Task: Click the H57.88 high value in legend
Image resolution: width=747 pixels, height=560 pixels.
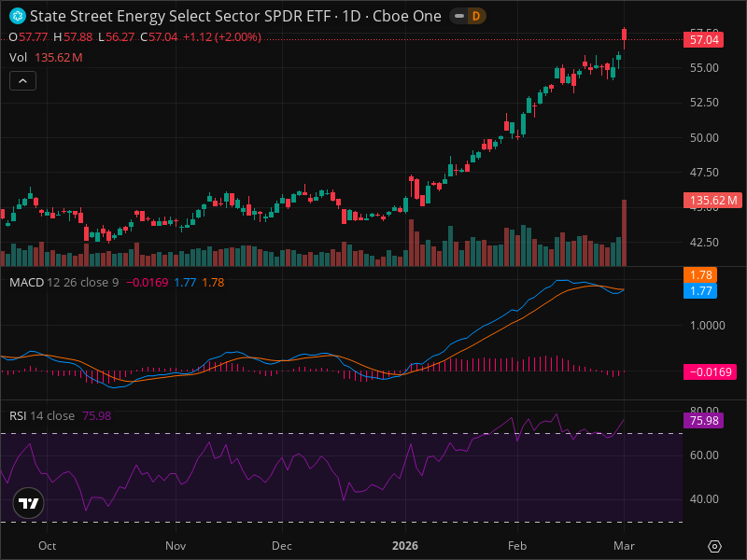Action: pyautogui.click(x=73, y=37)
